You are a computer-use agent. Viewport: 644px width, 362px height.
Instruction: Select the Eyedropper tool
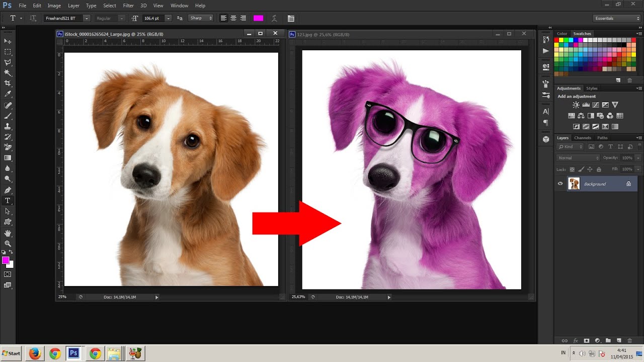tap(8, 94)
